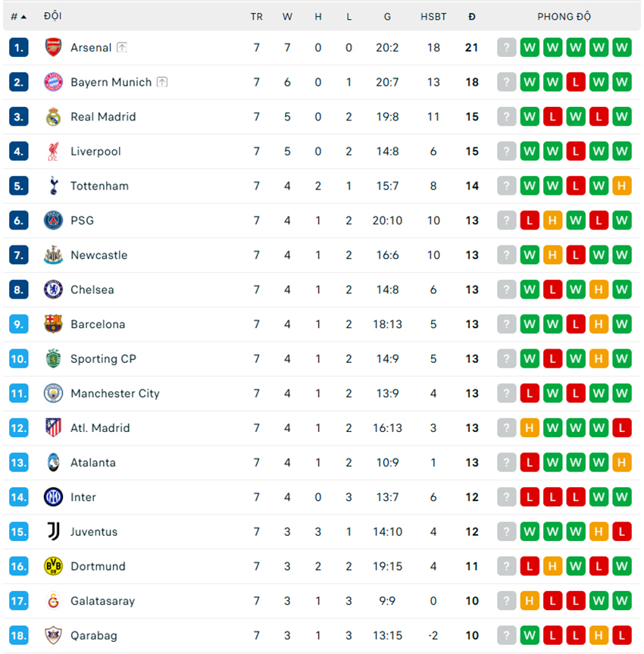Viewport: 644px width, 654px height.
Task: Click the Galatasaray club crest
Action: coord(53,601)
